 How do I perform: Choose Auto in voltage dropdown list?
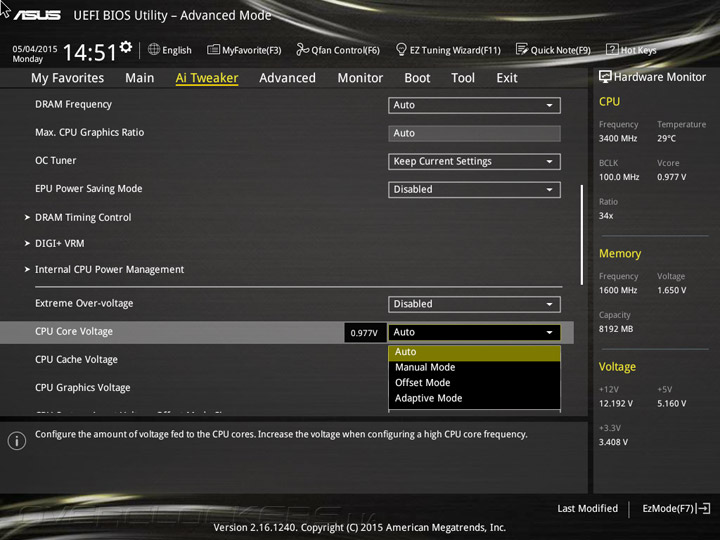[x=474, y=352]
